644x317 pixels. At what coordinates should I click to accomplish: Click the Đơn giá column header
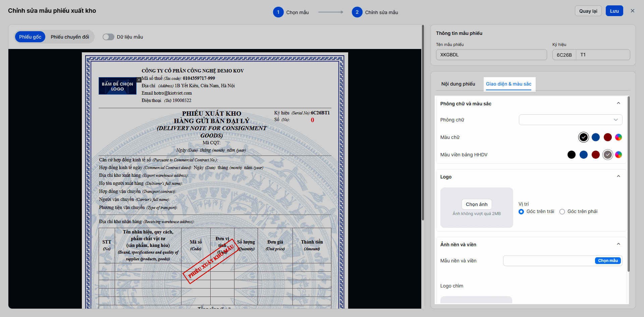[x=275, y=245]
